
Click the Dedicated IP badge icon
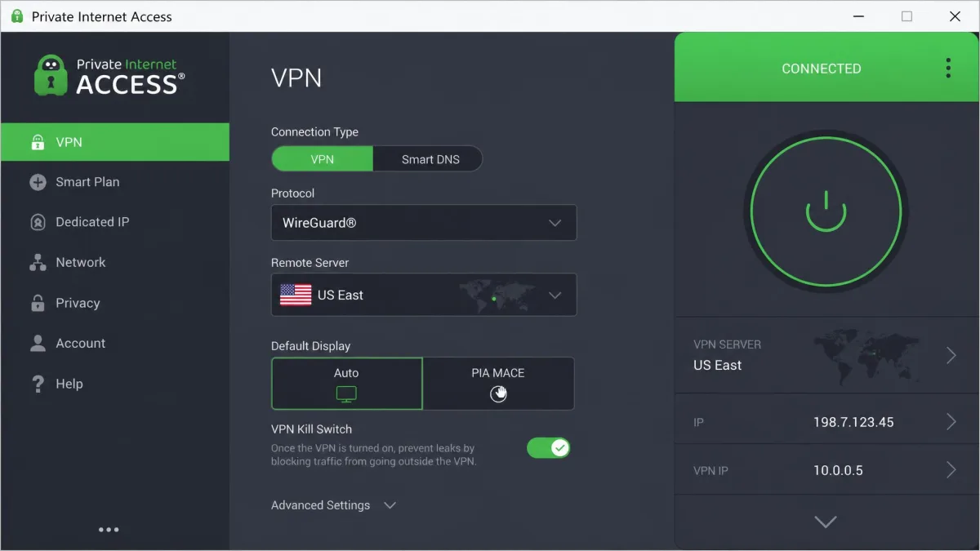click(x=38, y=222)
